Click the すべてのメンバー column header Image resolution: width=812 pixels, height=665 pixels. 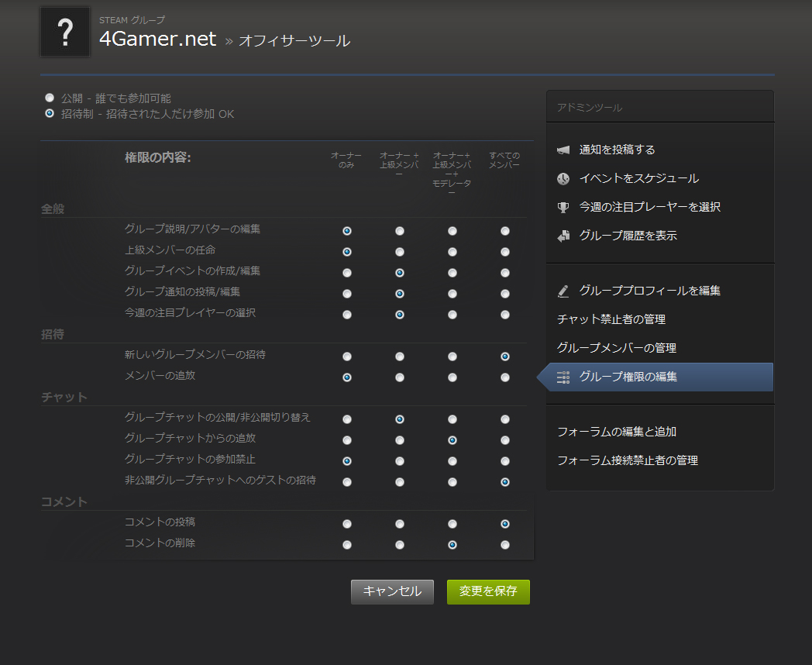point(504,160)
